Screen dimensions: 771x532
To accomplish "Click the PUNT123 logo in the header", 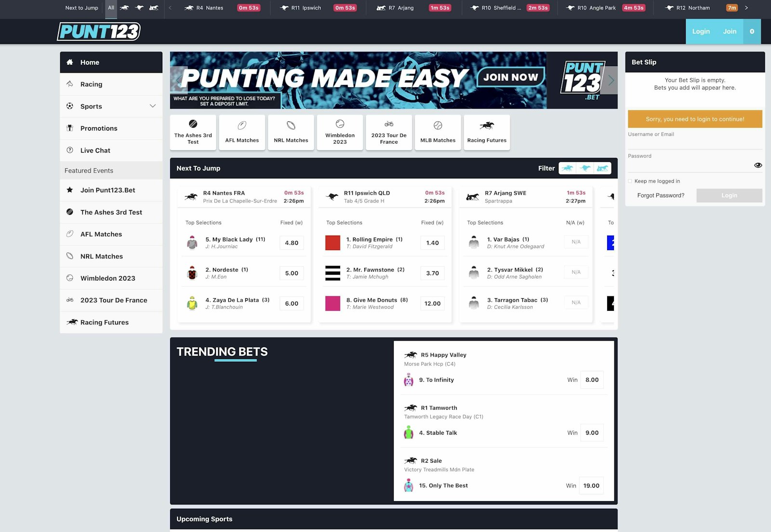I will pyautogui.click(x=99, y=31).
